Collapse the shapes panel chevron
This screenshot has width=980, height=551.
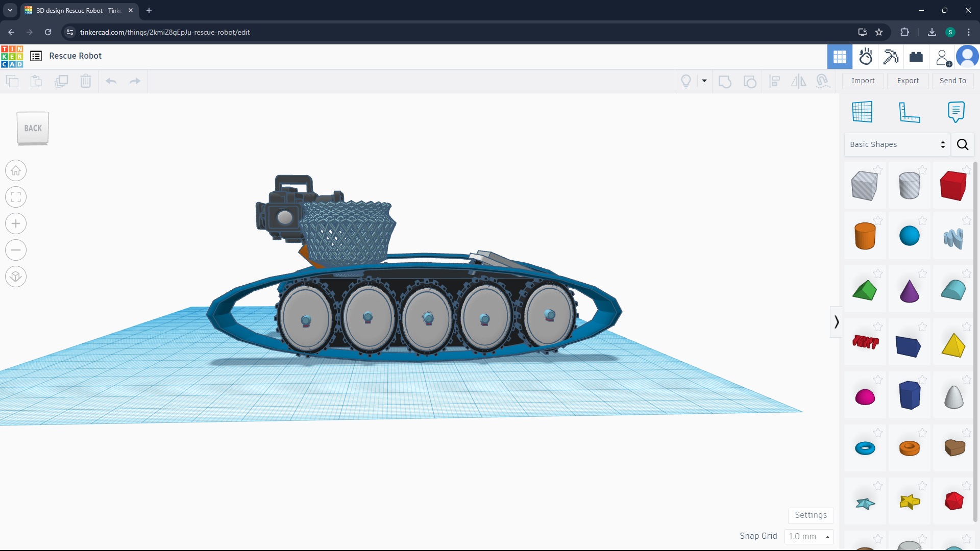pyautogui.click(x=836, y=322)
